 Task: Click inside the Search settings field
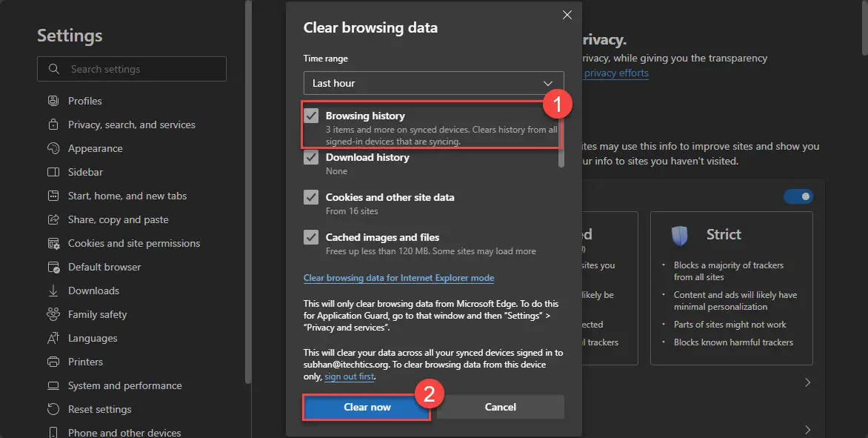(133, 69)
